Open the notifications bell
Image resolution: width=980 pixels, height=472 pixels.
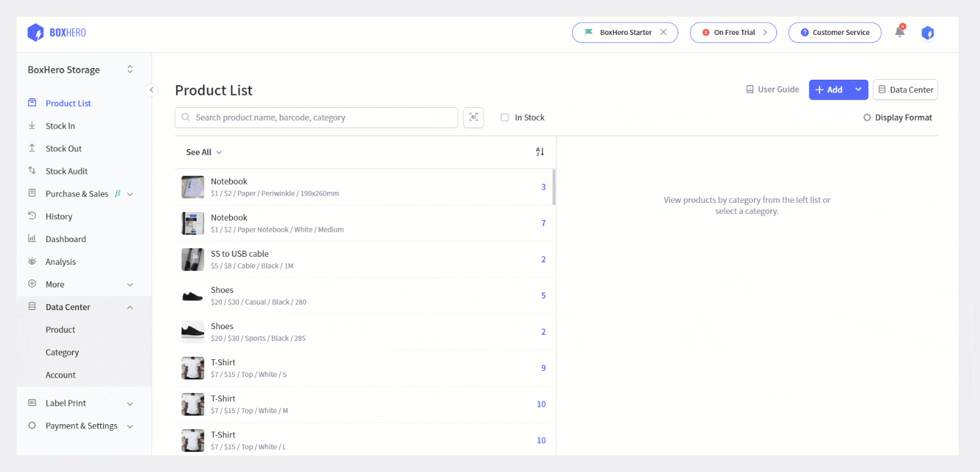[x=900, y=32]
